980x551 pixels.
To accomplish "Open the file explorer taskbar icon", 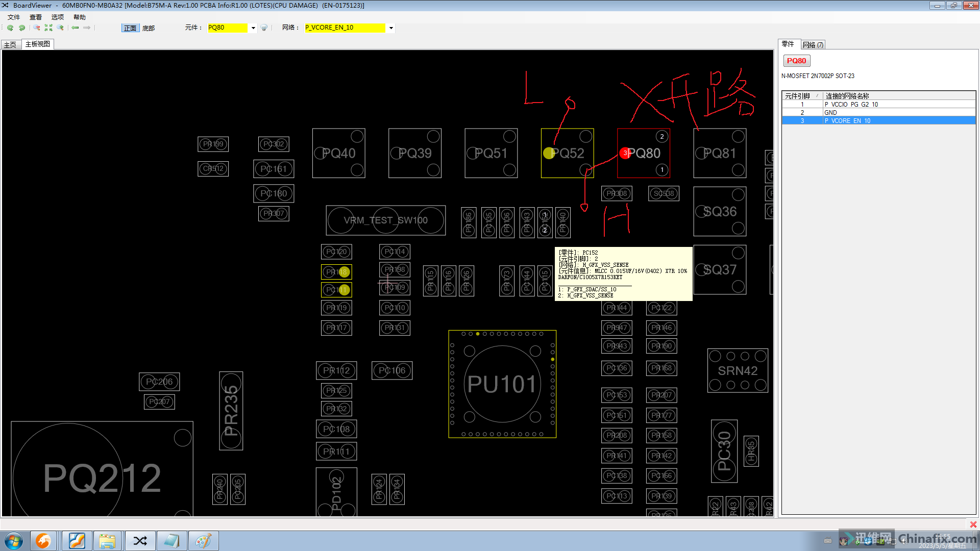I will [107, 541].
